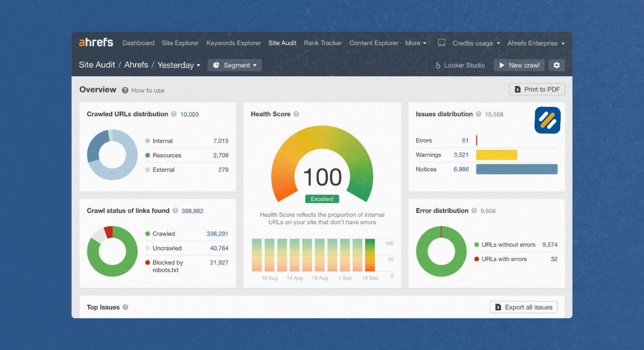644x350 pixels.
Task: Click help icon beside Crawled URLs distribution
Action: coord(174,114)
